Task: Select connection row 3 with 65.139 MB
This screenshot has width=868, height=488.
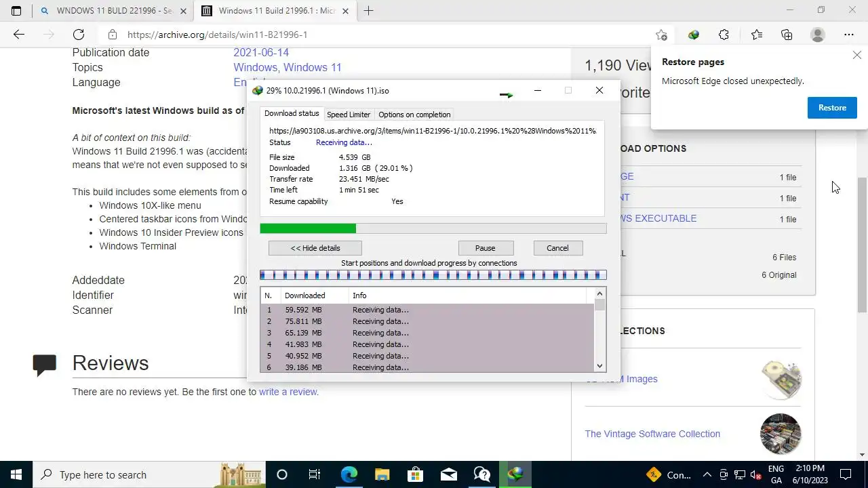Action: click(x=427, y=333)
